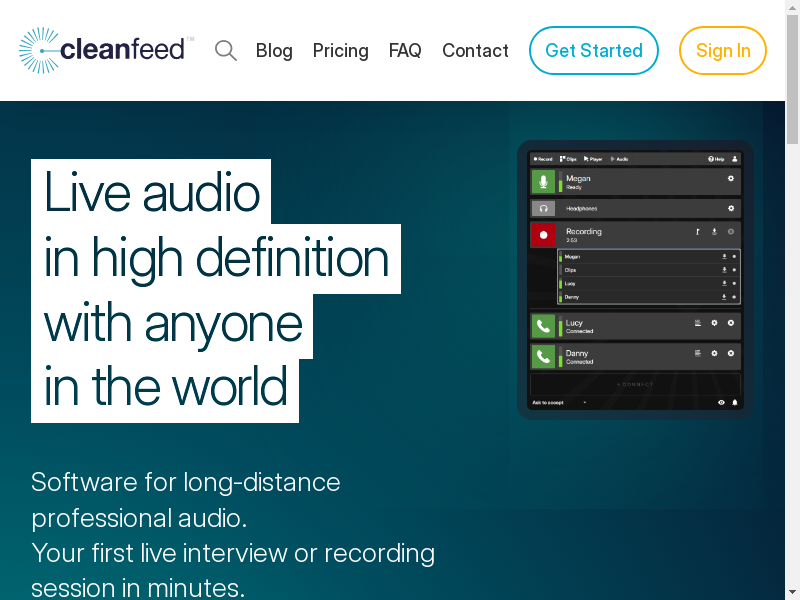Click Megan's green microphone icon
Viewport: 800px width, 600px height.
click(x=543, y=181)
